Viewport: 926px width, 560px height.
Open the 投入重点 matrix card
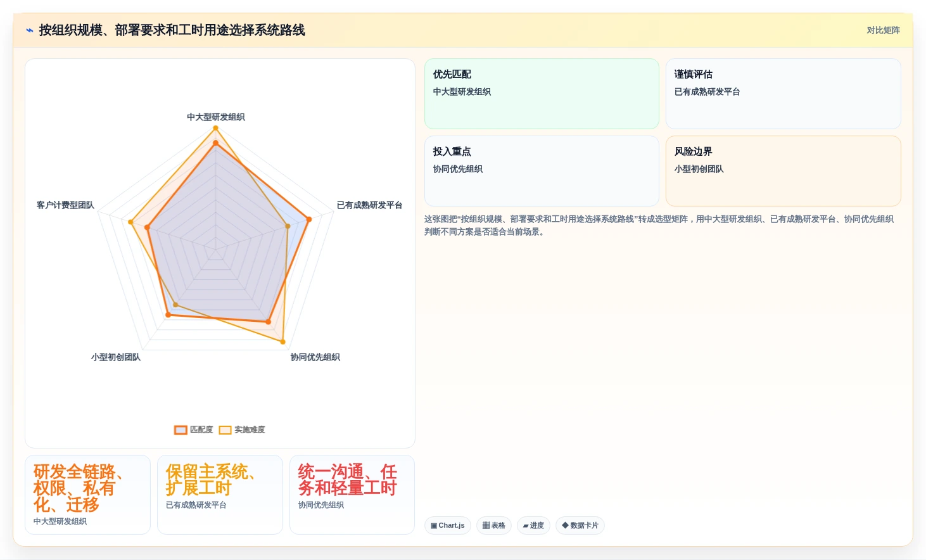tap(542, 171)
